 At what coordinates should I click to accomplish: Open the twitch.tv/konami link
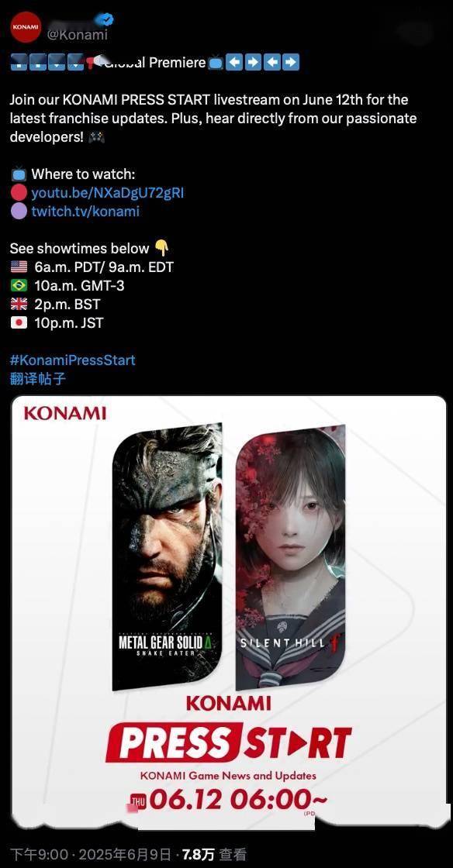pyautogui.click(x=85, y=211)
